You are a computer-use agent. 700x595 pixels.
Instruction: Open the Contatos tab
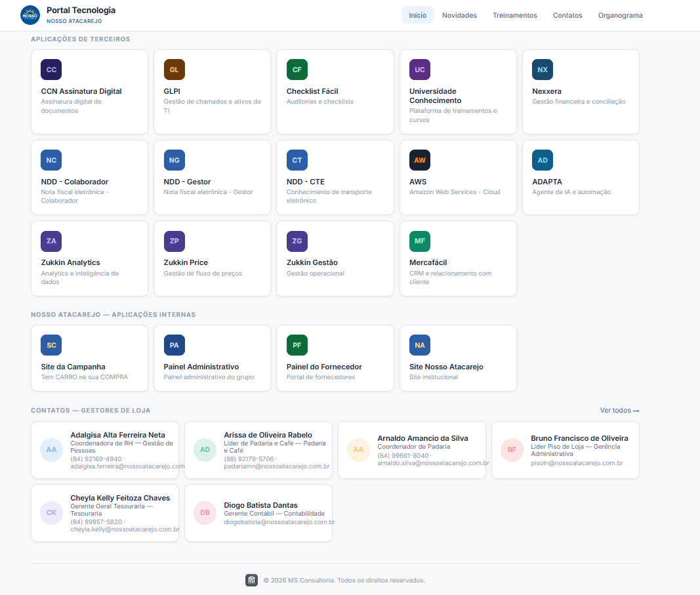tap(567, 15)
